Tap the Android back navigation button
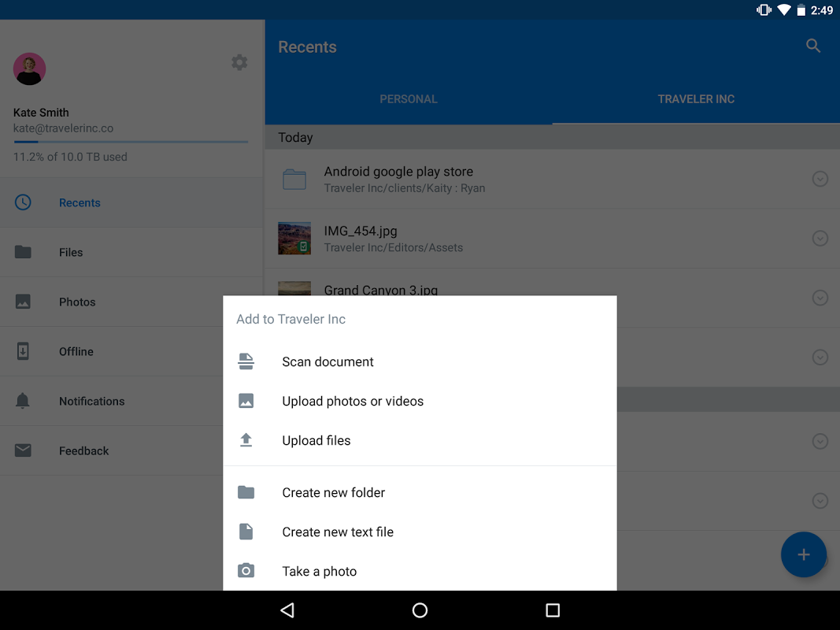 (x=287, y=610)
